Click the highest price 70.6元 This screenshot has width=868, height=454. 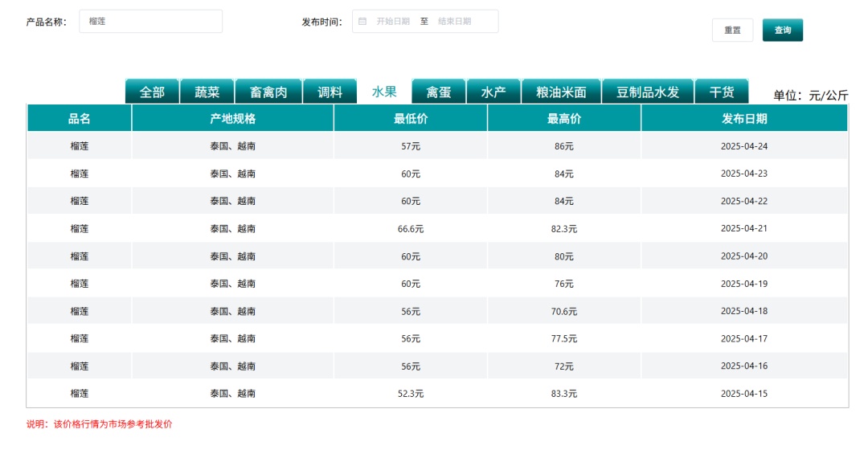click(564, 311)
